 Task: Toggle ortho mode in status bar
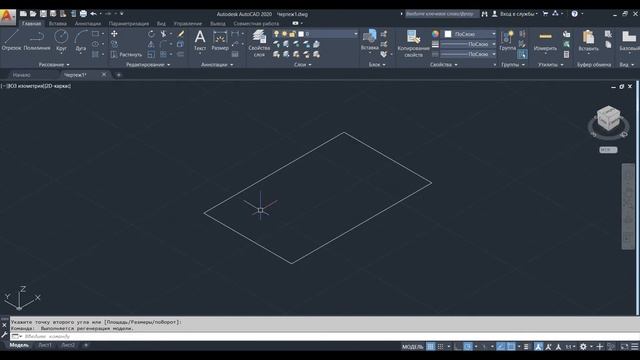tap(458, 347)
